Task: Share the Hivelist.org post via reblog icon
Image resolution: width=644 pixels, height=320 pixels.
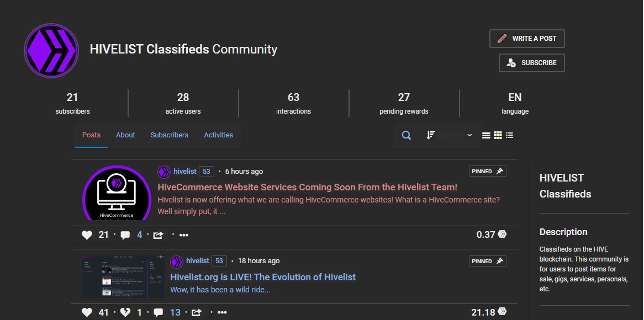Action: pos(196,313)
